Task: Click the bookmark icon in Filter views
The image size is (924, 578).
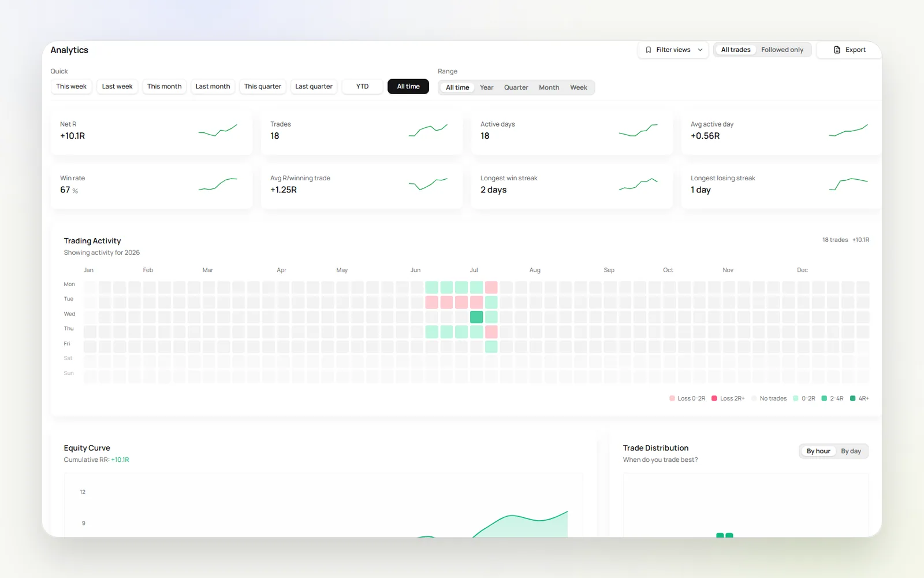Action: pos(649,50)
